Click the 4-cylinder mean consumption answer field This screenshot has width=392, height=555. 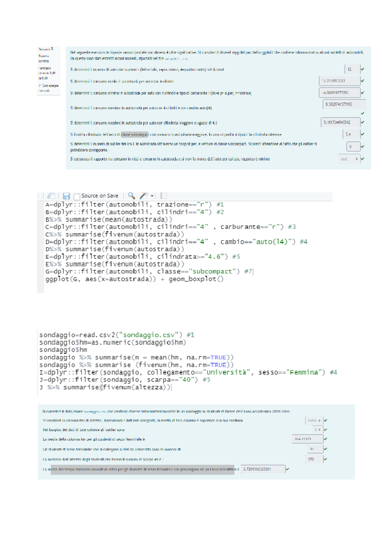click(339, 81)
